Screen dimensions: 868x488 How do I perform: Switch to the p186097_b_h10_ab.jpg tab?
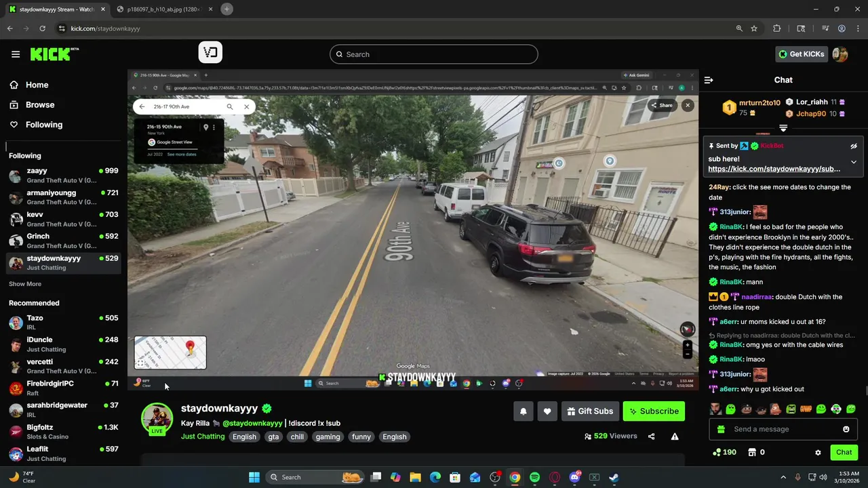[165, 9]
